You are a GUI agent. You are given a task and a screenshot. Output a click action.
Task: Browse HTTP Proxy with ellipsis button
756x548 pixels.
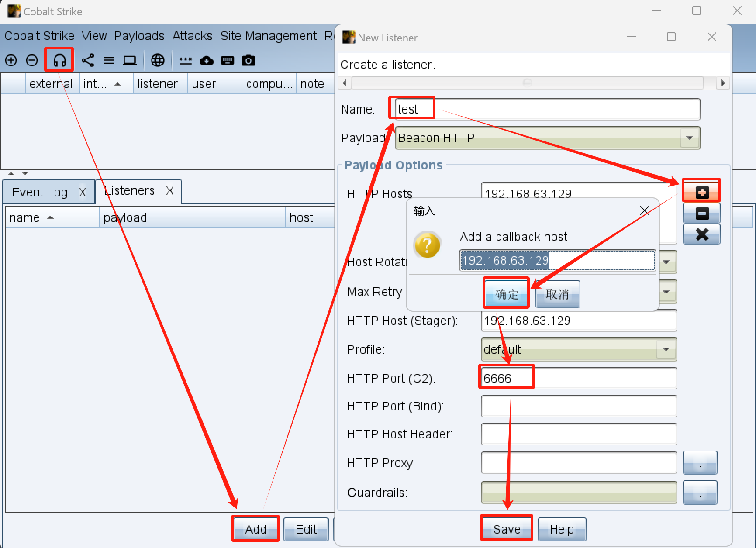coord(700,463)
